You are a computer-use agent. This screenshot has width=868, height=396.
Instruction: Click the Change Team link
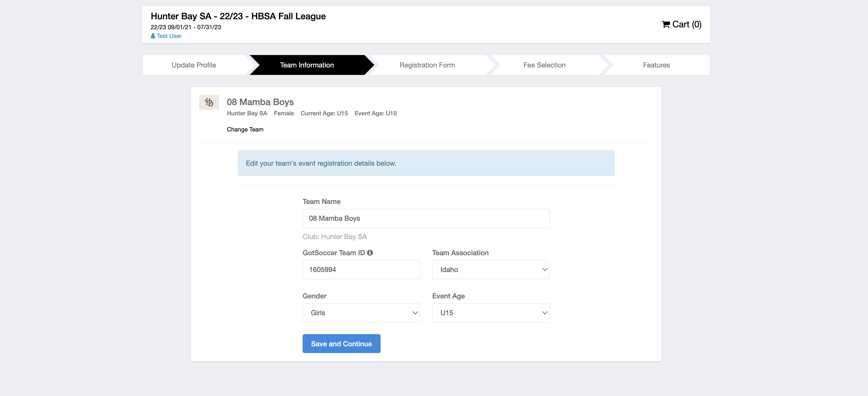tap(245, 129)
